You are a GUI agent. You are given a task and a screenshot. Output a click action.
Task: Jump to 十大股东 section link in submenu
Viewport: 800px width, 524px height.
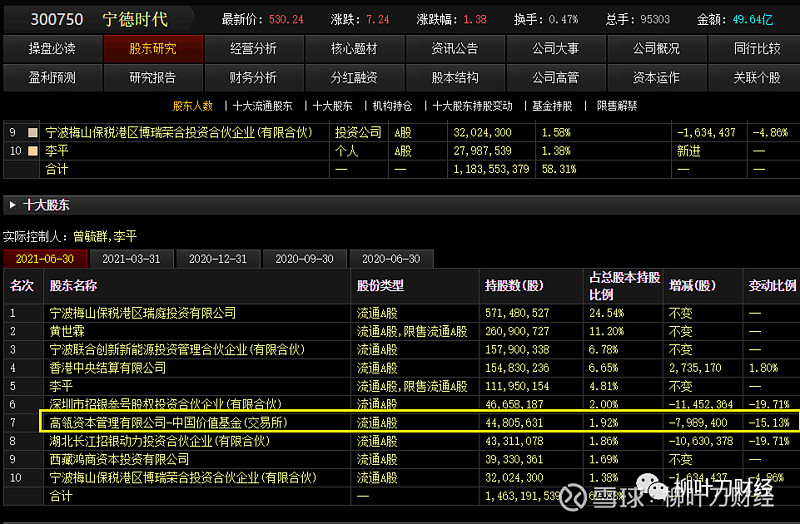332,106
